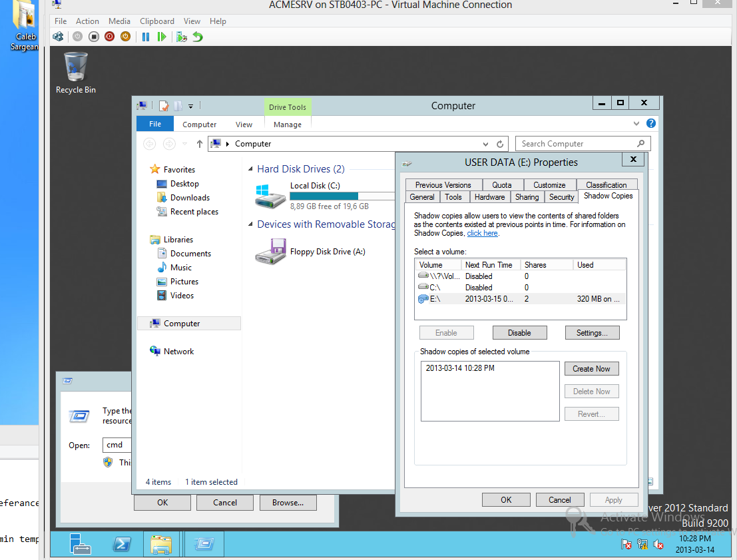Select Documents under Libraries

click(x=190, y=254)
